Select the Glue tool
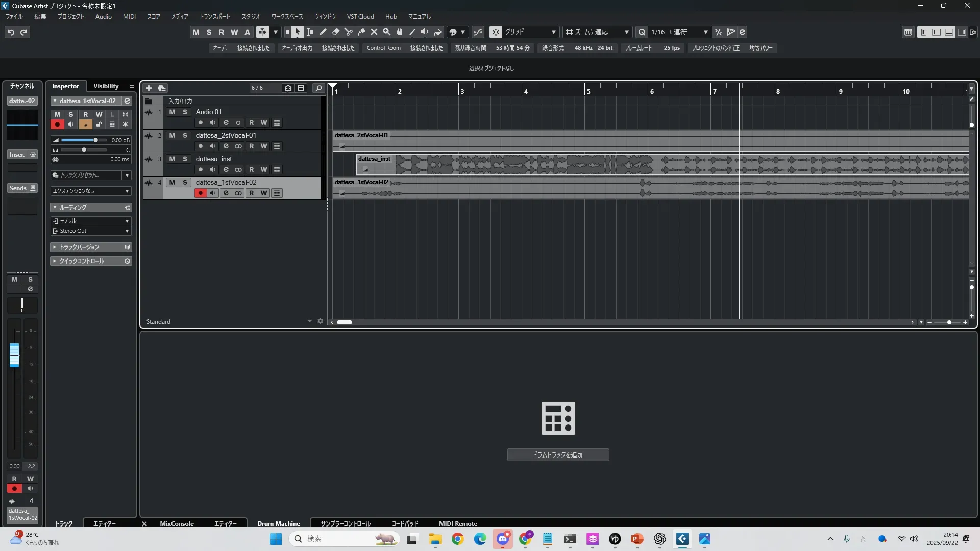Screen dimensions: 980x551 361,32
